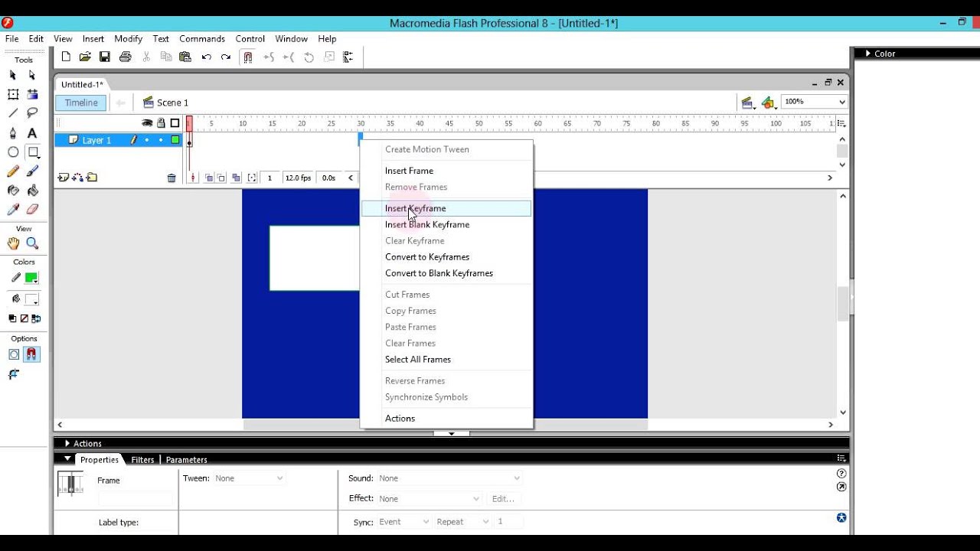The image size is (980, 551).
Task: Insert a layer folder
Action: pyautogui.click(x=92, y=178)
